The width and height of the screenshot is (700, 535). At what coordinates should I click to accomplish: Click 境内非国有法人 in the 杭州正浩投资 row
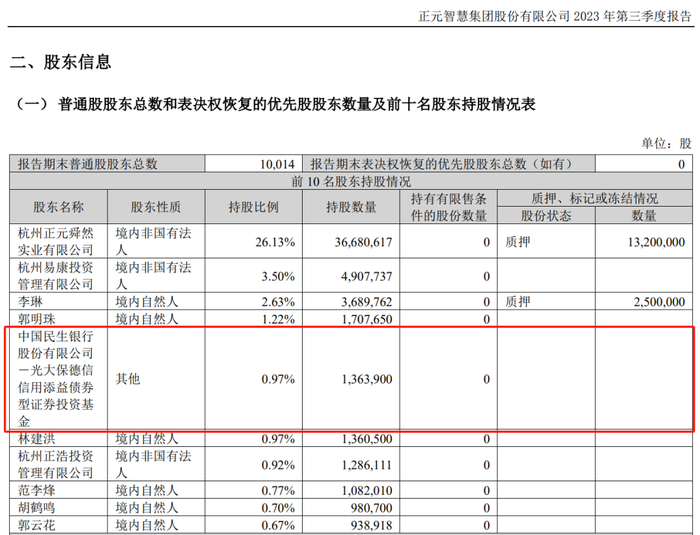tap(153, 464)
